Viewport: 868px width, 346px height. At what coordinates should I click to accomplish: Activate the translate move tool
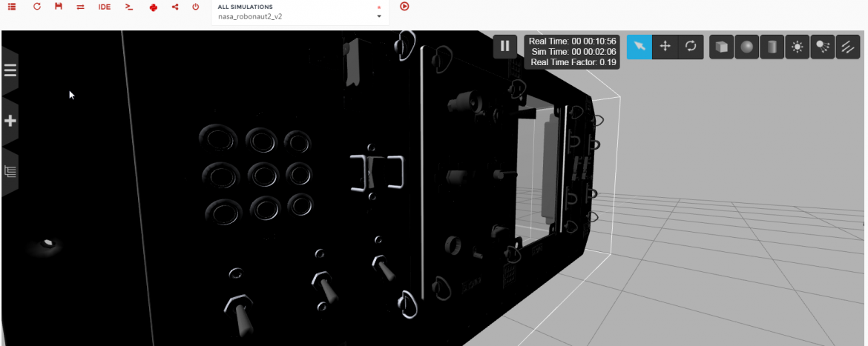(x=665, y=47)
